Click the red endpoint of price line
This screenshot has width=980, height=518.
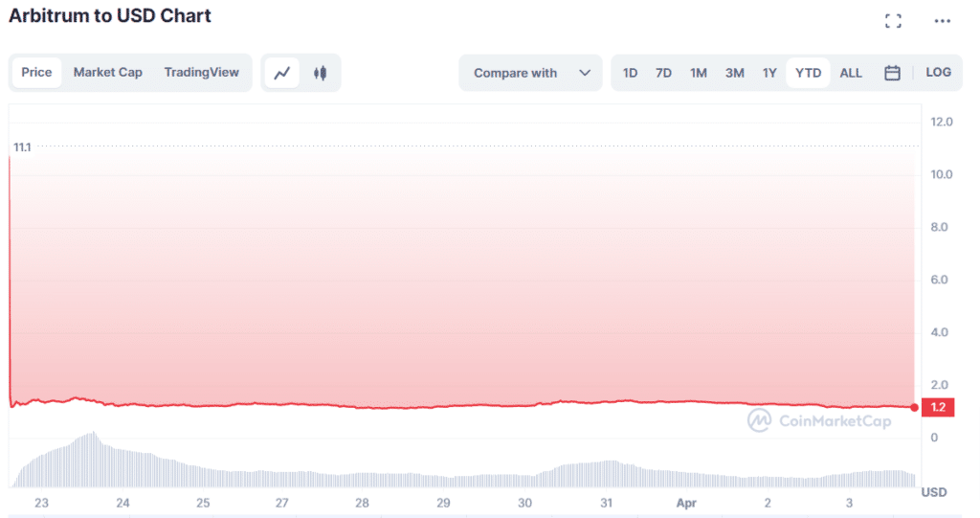coord(914,407)
